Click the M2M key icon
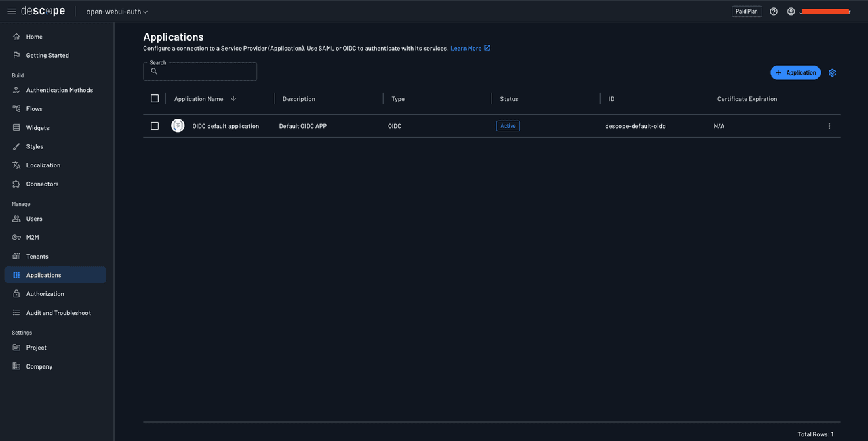Image resolution: width=868 pixels, height=441 pixels. [16, 237]
